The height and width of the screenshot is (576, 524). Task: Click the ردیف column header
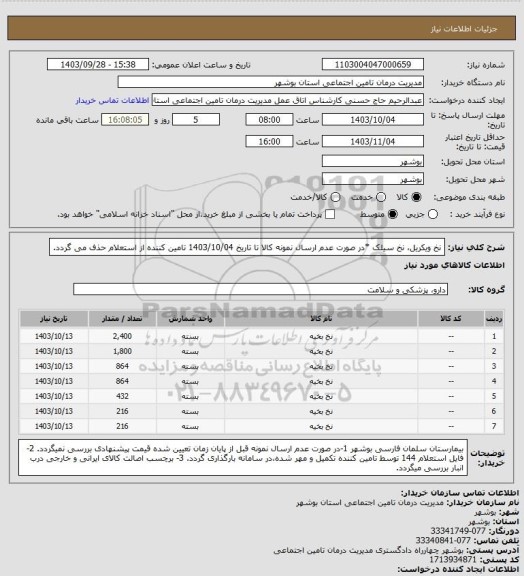point(494,319)
